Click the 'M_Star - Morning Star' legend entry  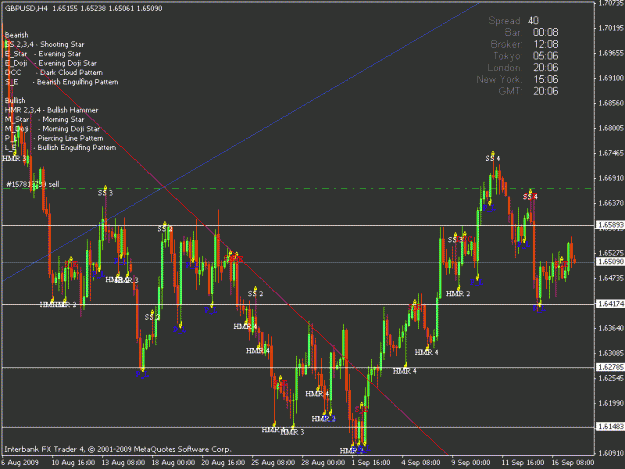[45, 120]
